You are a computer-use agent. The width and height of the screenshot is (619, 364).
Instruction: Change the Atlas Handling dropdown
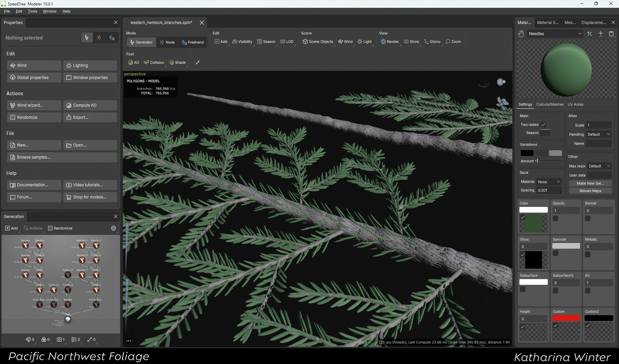[x=598, y=134]
